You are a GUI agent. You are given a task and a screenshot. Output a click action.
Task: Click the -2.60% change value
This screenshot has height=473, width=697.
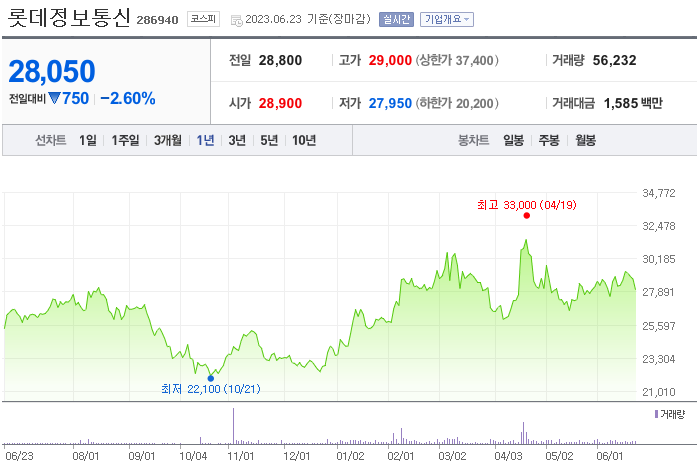[x=128, y=98]
